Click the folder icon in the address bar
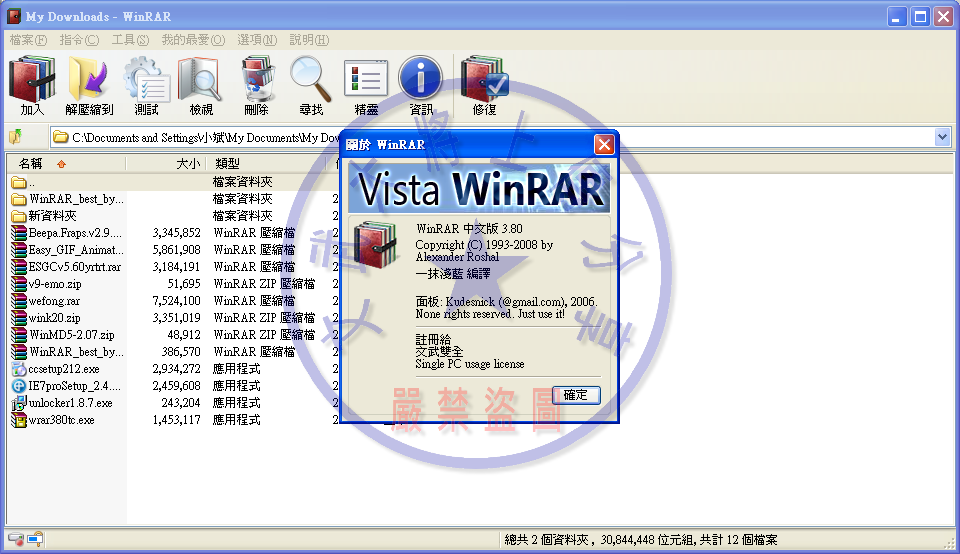 pyautogui.click(x=61, y=137)
